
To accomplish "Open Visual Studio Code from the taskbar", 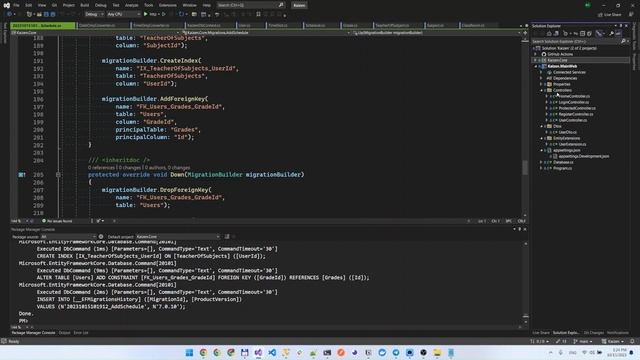I will pyautogui.click(x=272, y=353).
